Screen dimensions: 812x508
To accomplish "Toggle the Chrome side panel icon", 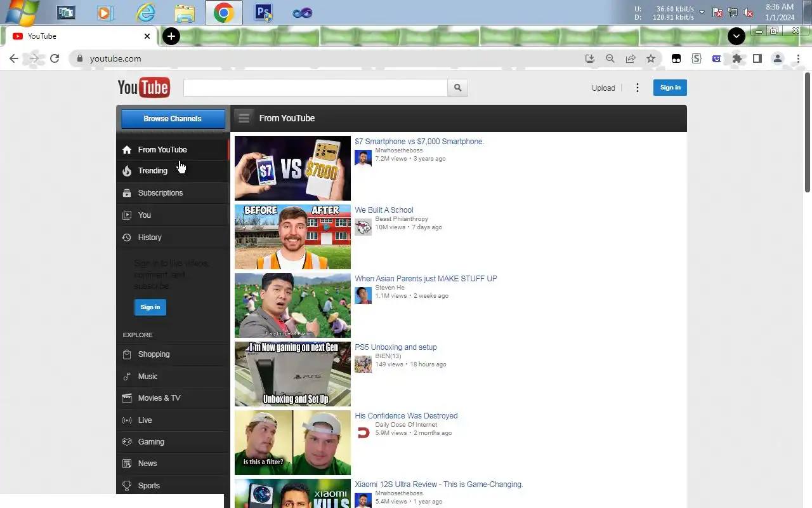I will [x=757, y=58].
